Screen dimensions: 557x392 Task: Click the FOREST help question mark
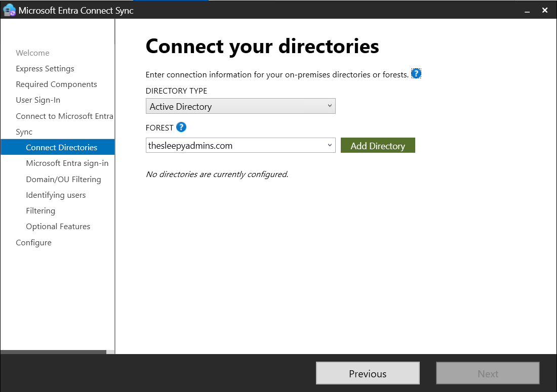(181, 127)
